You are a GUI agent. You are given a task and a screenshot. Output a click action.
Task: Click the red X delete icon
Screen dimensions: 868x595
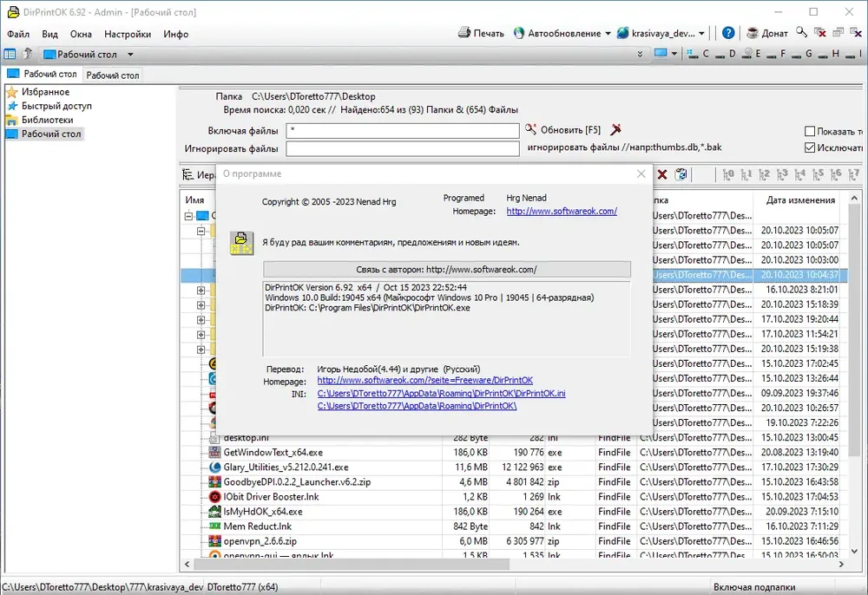point(662,174)
